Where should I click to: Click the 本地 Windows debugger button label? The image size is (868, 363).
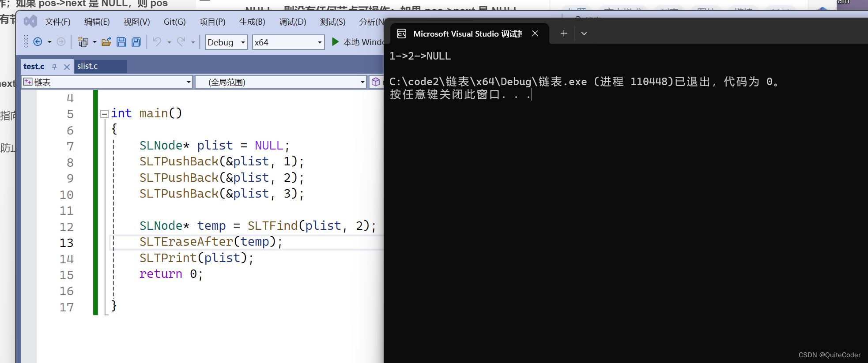[x=364, y=42]
